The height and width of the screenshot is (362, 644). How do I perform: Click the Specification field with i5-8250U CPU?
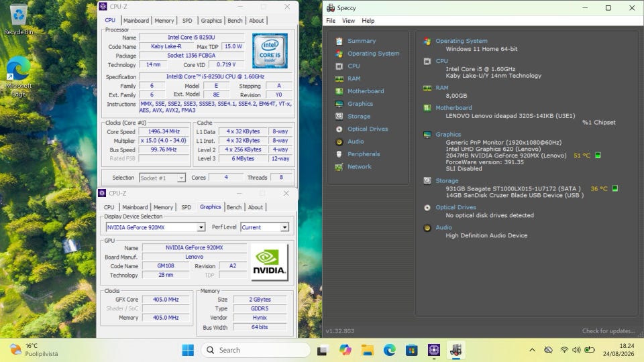(x=215, y=76)
